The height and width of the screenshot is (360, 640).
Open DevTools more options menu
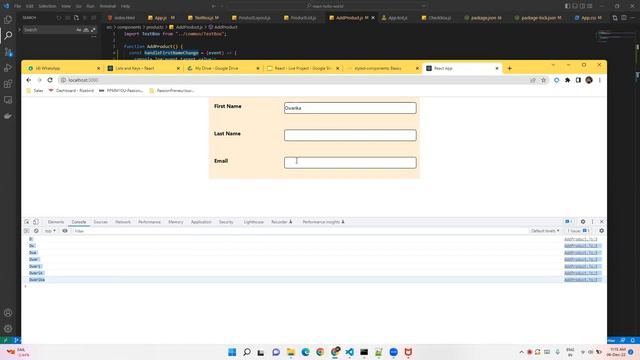592,221
